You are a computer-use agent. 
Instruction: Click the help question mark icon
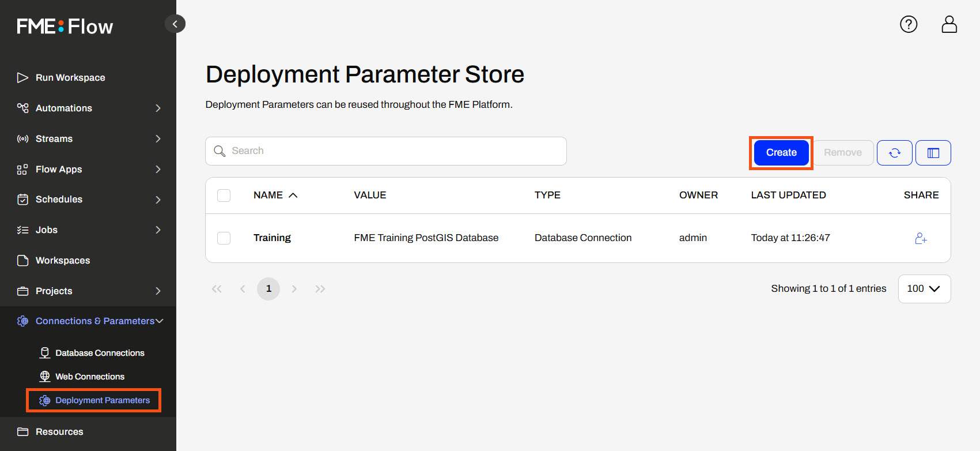[909, 24]
